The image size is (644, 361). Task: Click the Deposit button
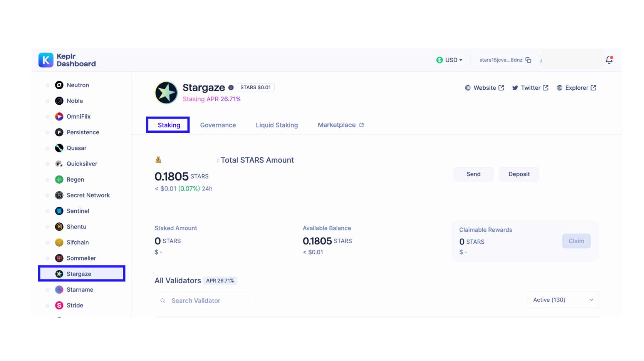[519, 174]
